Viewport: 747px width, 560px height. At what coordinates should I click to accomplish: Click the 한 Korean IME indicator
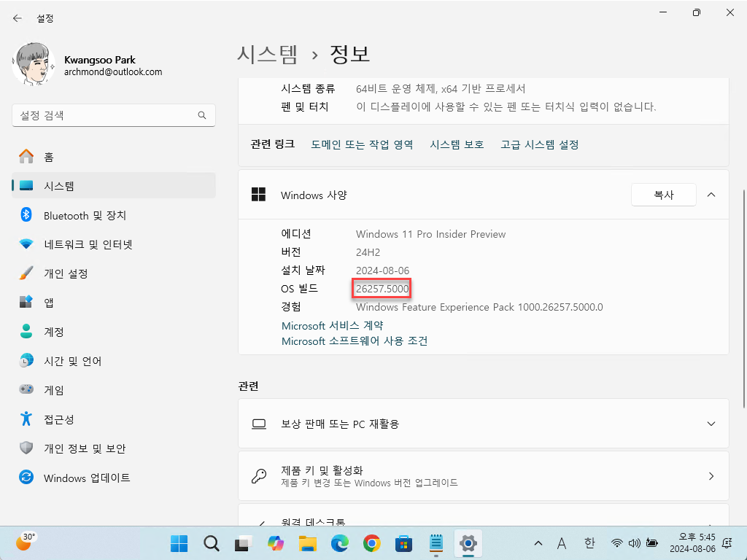click(x=589, y=542)
